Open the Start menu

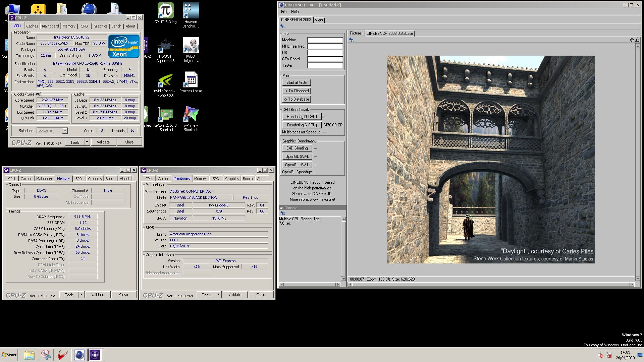click(9, 355)
